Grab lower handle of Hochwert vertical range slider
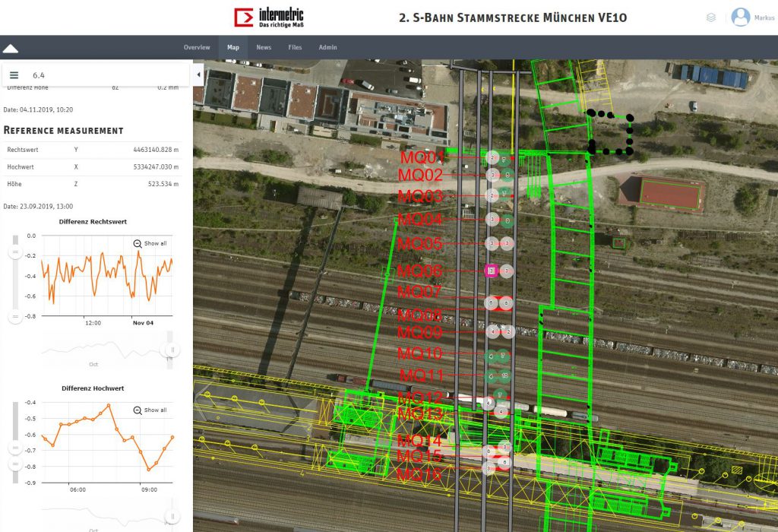This screenshot has width=778, height=532. 15,464
